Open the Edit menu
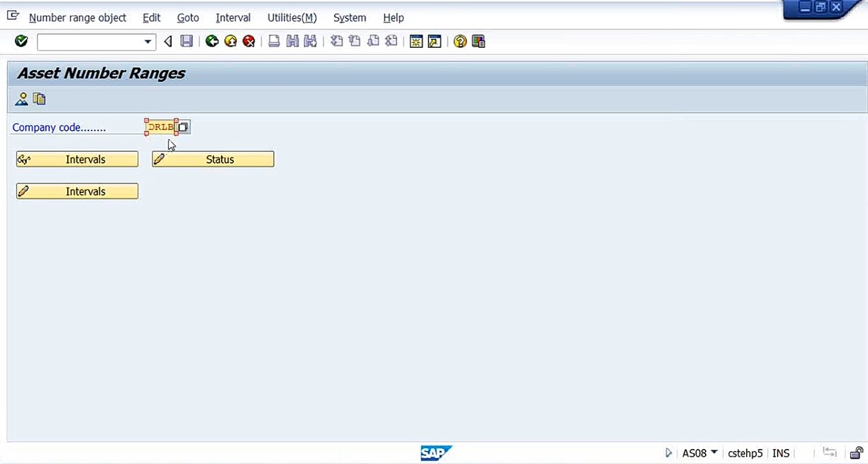 point(151,18)
